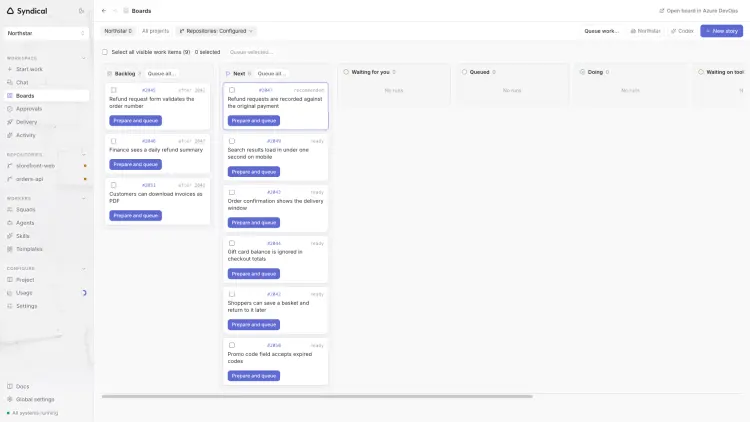Open Approvals page label in sidebar
Image resolution: width=750 pixels, height=422 pixels.
pyautogui.click(x=29, y=109)
